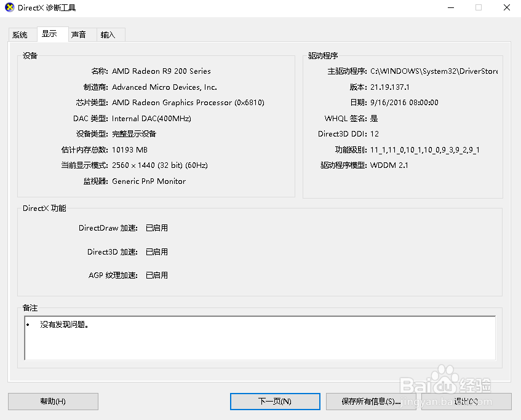This screenshot has height=420, width=521.
Task: Click the AGP 纹理加速 status 已启用
Action: click(x=156, y=275)
